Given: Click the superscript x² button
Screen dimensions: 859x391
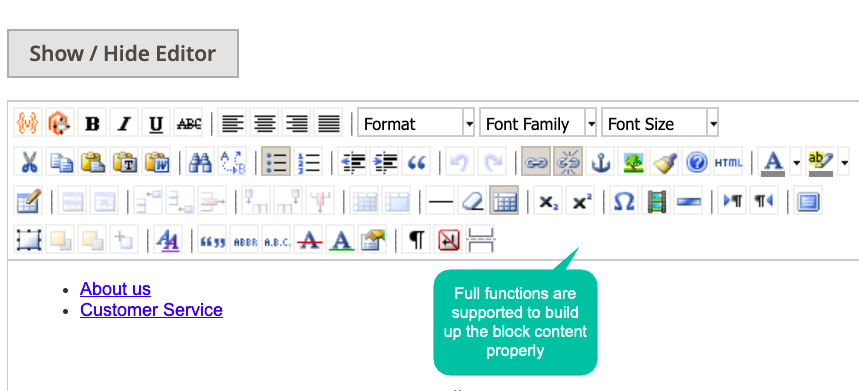Looking at the screenshot, I should point(581,201).
